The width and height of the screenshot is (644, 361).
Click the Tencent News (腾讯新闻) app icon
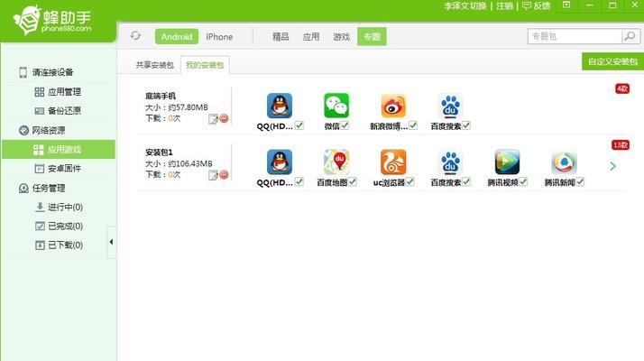coord(564,162)
